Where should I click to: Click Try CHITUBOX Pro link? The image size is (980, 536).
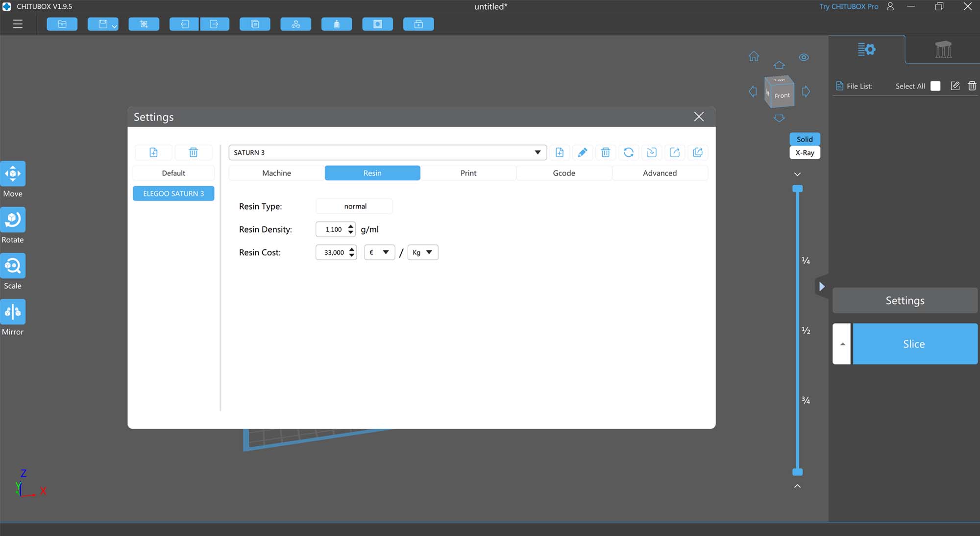pyautogui.click(x=849, y=6)
